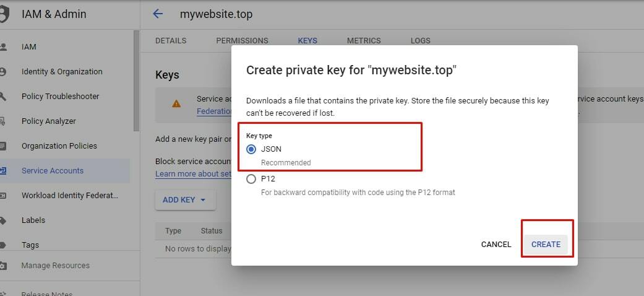Switch to the PERMISSIONS tab

(242, 41)
